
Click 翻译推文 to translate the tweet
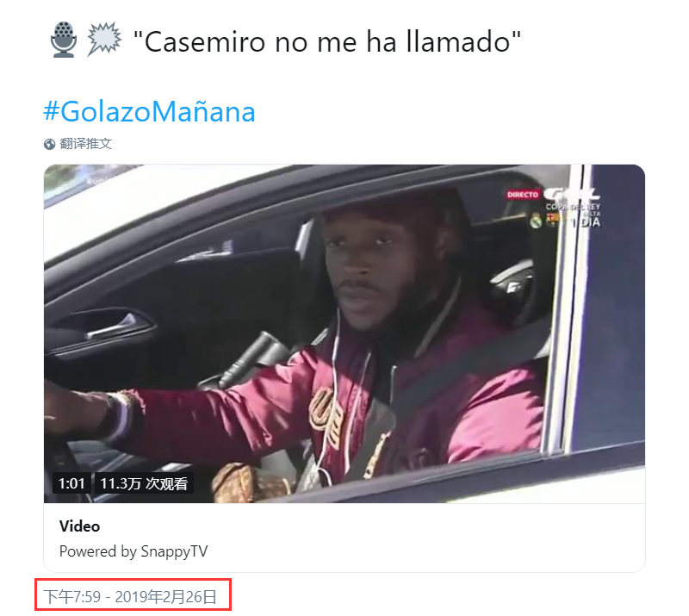point(85,144)
